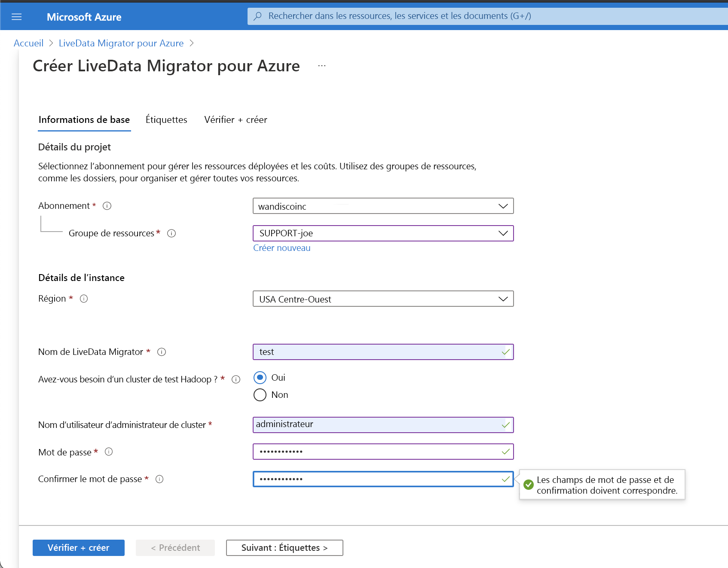Image resolution: width=728 pixels, height=568 pixels.
Task: Show info for Abonnement field
Action: 107,206
